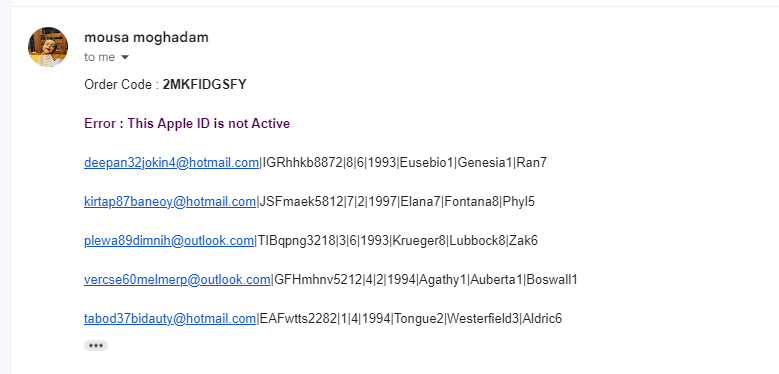
Task: Open the deepan32jokin4@hotmail.com link
Action: [x=171, y=162]
